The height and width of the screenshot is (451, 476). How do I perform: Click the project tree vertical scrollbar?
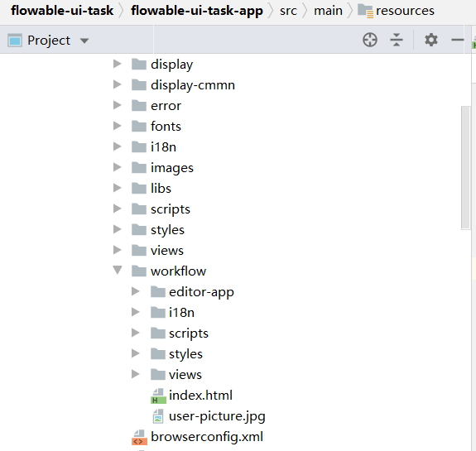pos(465,167)
